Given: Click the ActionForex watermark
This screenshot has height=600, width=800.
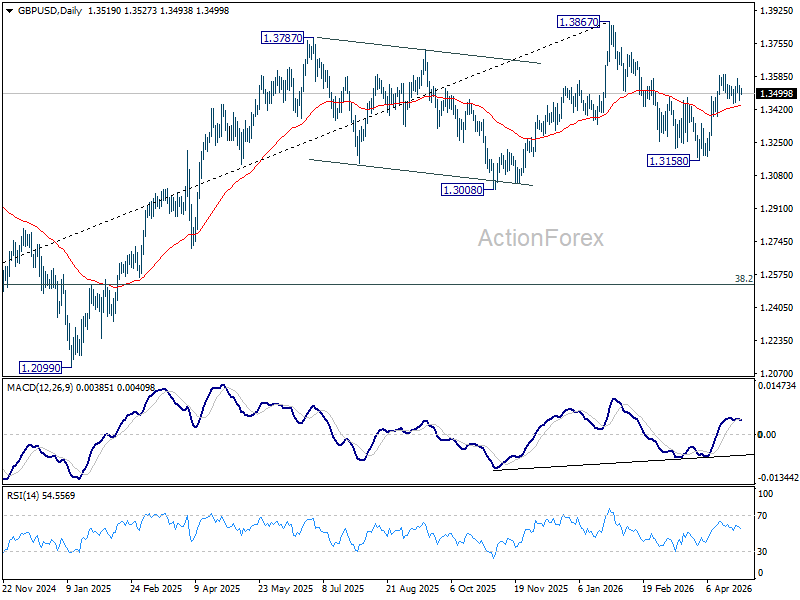Looking at the screenshot, I should [540, 238].
